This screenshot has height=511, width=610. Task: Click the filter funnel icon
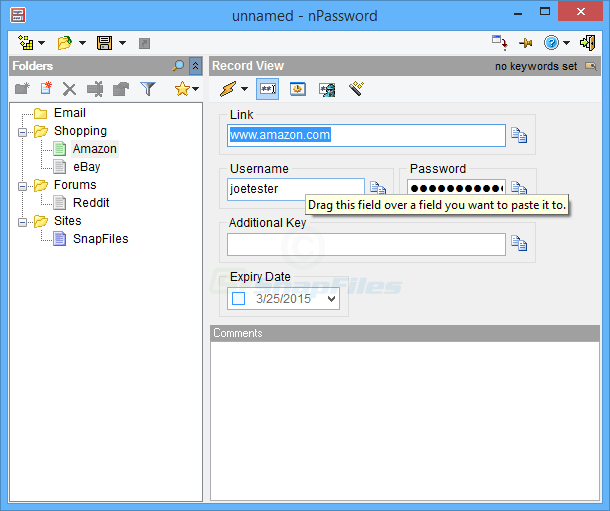[148, 89]
